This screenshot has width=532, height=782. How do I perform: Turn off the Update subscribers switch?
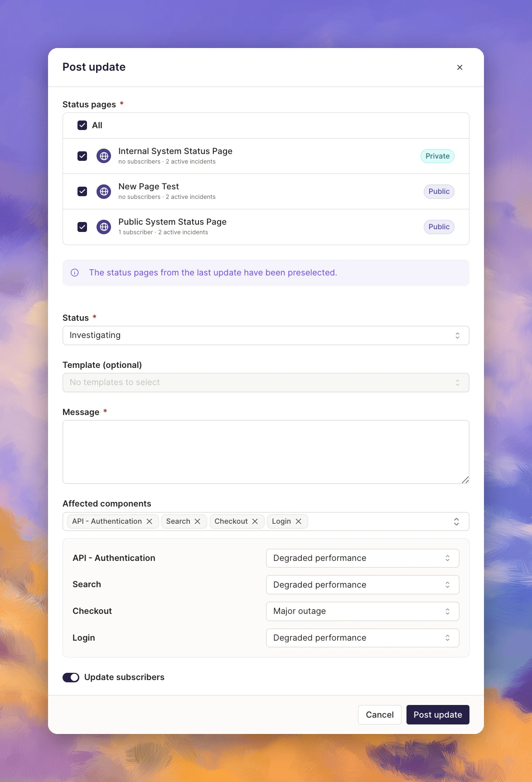point(71,677)
